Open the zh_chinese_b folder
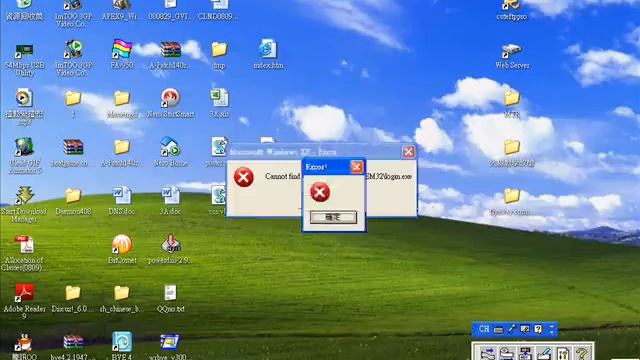640x360 pixels. (122, 293)
